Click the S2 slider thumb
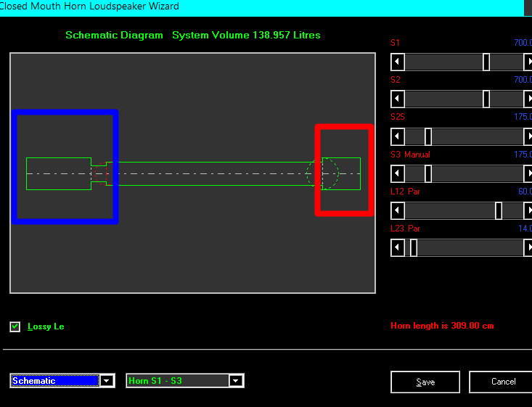This screenshot has width=532, height=407. pyautogui.click(x=486, y=99)
